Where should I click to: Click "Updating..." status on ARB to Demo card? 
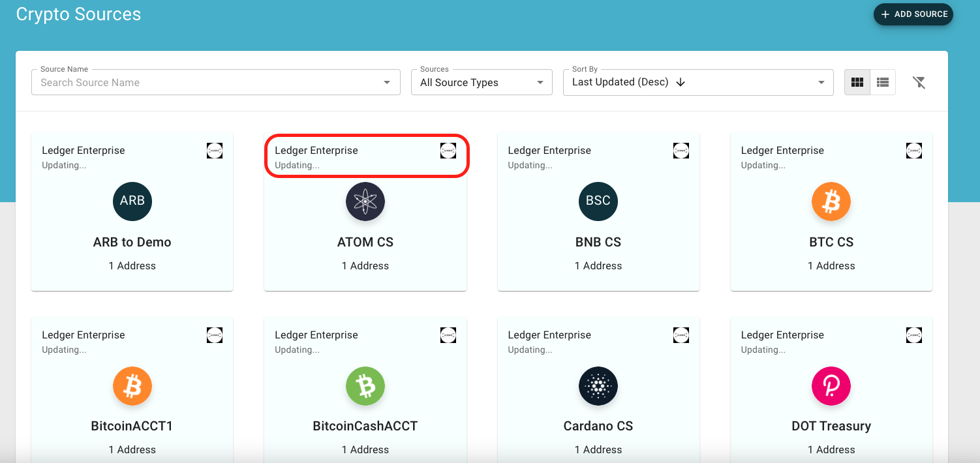pyautogui.click(x=64, y=165)
